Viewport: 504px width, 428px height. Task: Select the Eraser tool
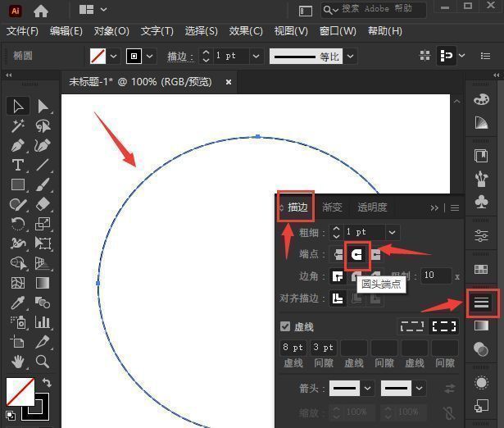43,204
